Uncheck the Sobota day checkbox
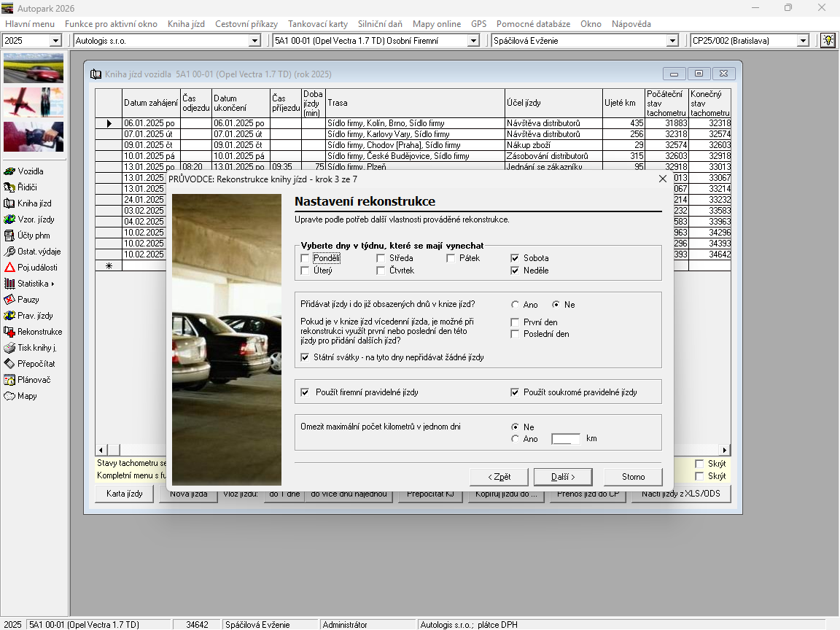Screen dimensions: 840x630 (x=515, y=258)
